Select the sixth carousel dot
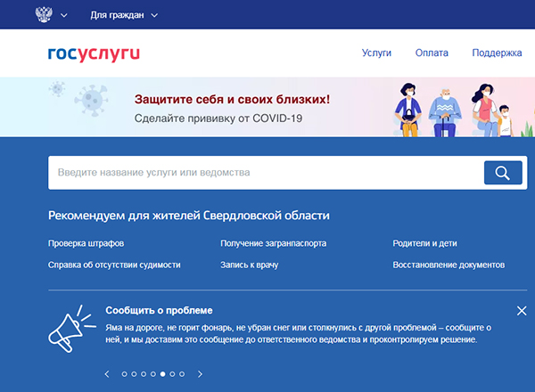Screen dimensions: 535x392 172,374
